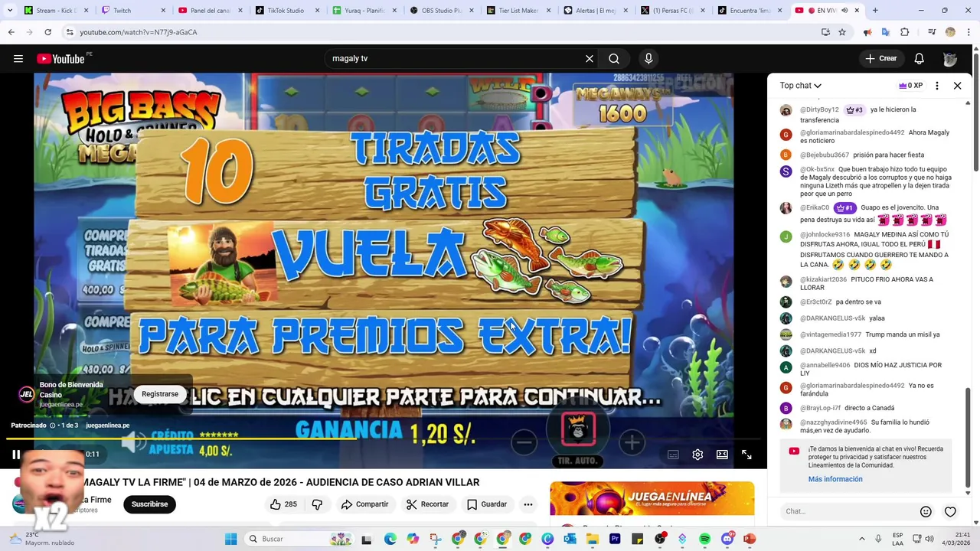
Task: Switch to the Tier List Maker tab
Action: pos(518,11)
